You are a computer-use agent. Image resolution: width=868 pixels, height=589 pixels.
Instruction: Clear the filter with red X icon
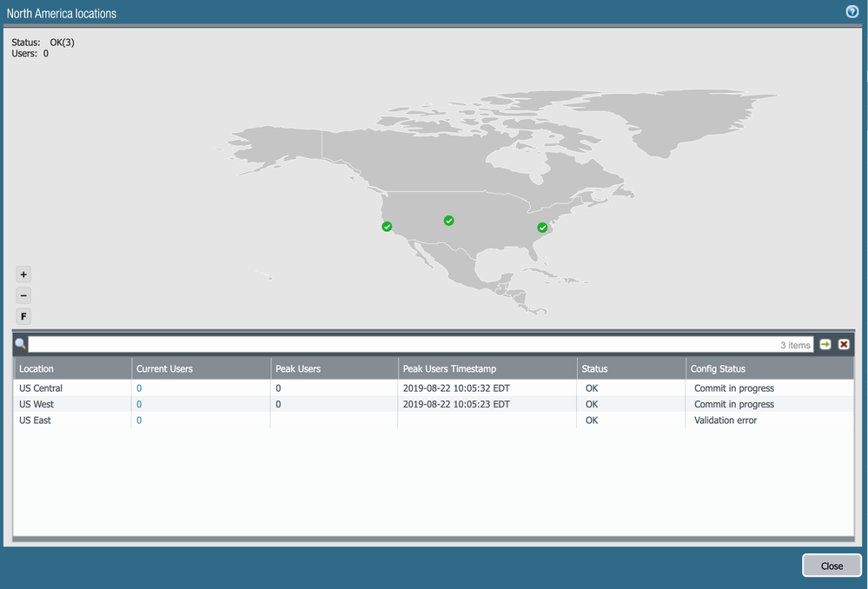[844, 345]
